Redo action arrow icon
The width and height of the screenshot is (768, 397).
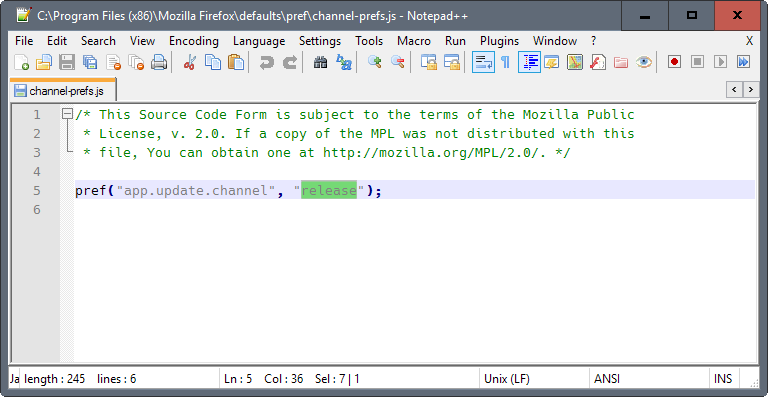click(290, 62)
